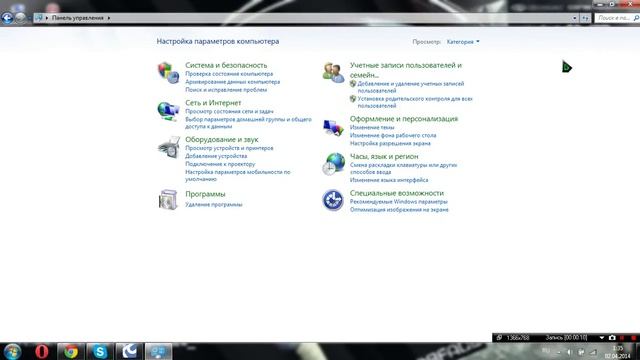Click the search magnifier icon
Viewport: 640px width, 360px height.
point(636,18)
